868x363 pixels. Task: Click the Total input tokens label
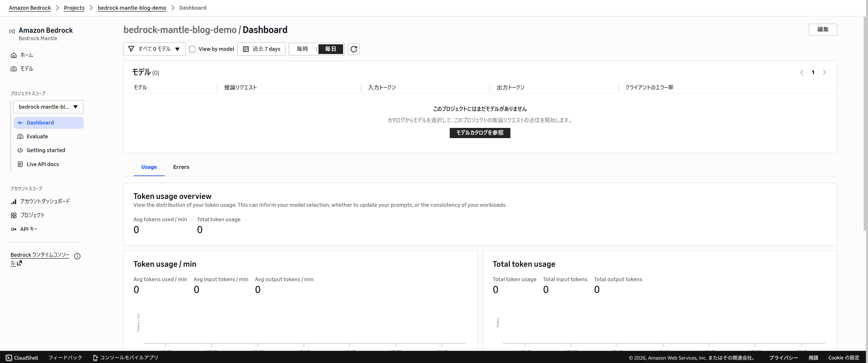point(565,279)
